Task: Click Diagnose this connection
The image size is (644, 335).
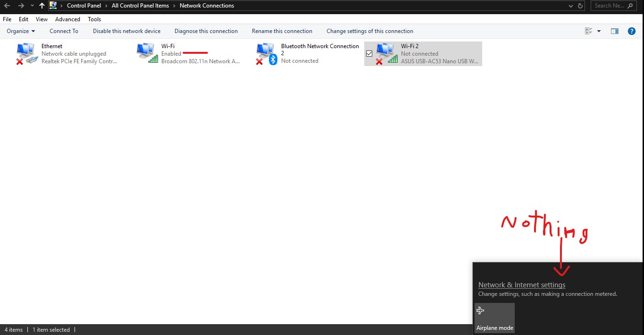Action: (x=206, y=31)
